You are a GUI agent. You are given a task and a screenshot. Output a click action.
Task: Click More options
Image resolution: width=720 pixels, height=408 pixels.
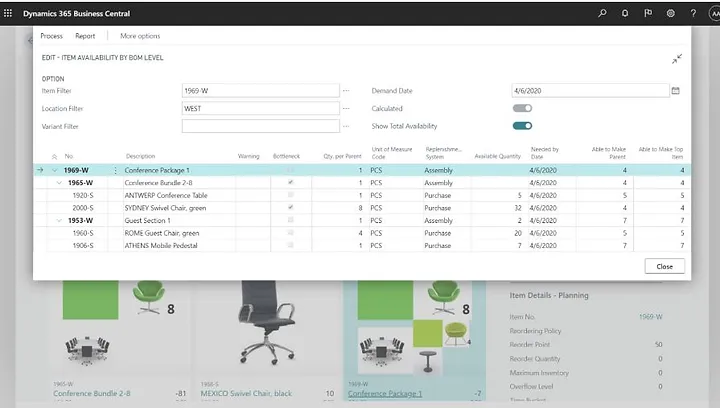pos(140,36)
